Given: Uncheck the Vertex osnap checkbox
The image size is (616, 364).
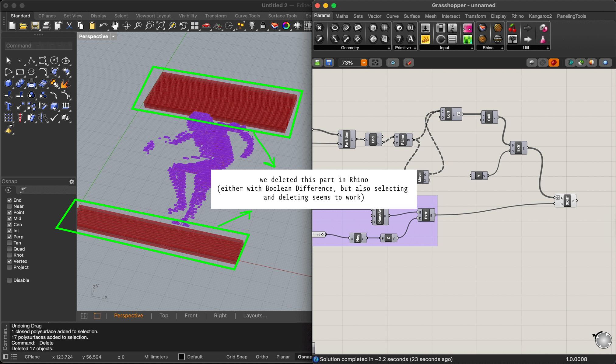Looking at the screenshot, I should click(x=9, y=261).
